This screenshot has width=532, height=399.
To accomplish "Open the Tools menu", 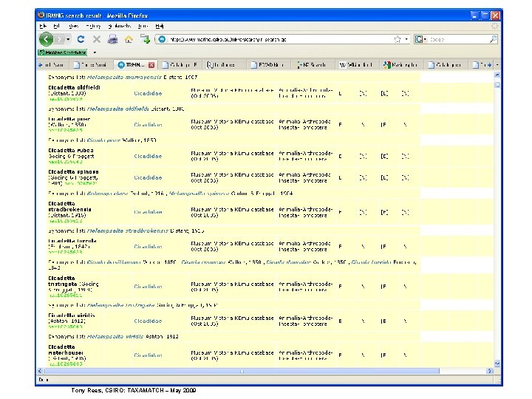I will (143, 26).
